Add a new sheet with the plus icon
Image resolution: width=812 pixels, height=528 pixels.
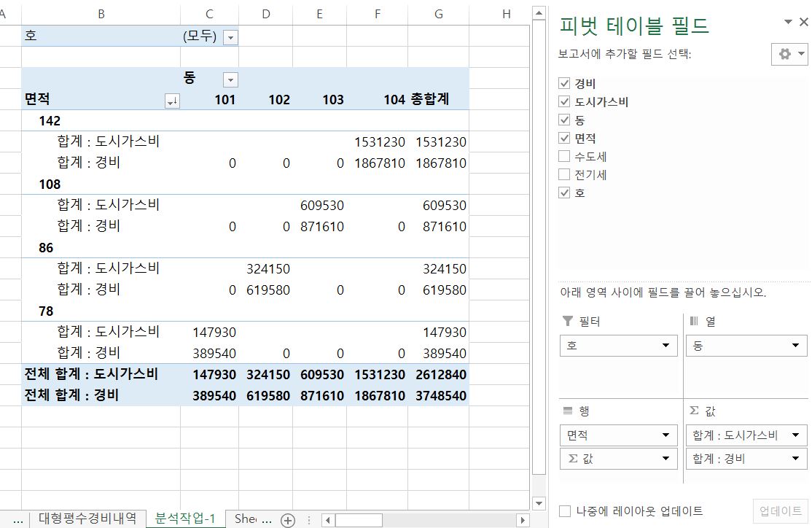pos(288,519)
